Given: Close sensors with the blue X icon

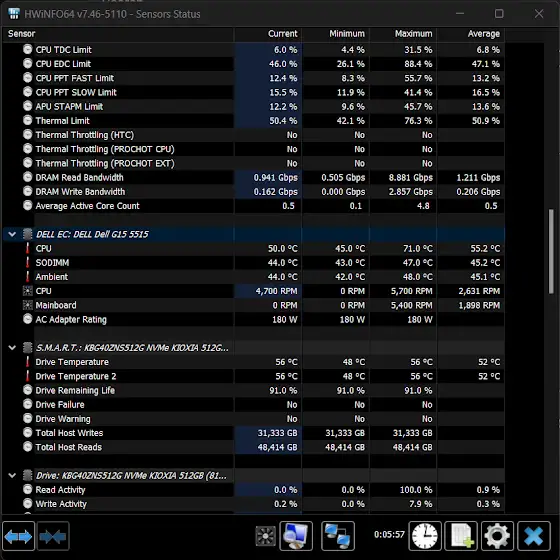Looking at the screenshot, I should pyautogui.click(x=534, y=536).
